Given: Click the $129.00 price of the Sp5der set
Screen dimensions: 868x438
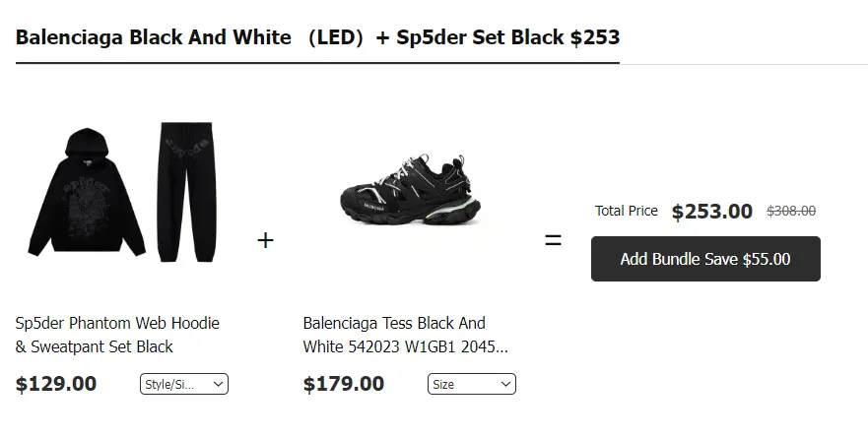Looking at the screenshot, I should click(56, 384).
